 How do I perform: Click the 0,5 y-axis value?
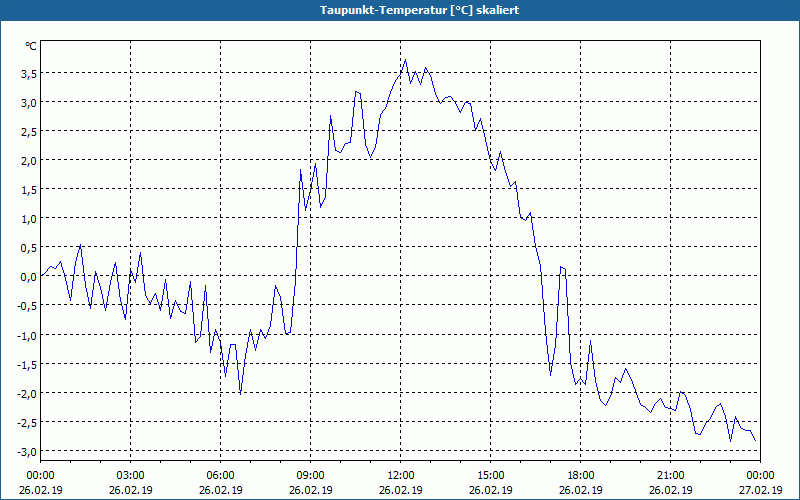[x=29, y=248]
